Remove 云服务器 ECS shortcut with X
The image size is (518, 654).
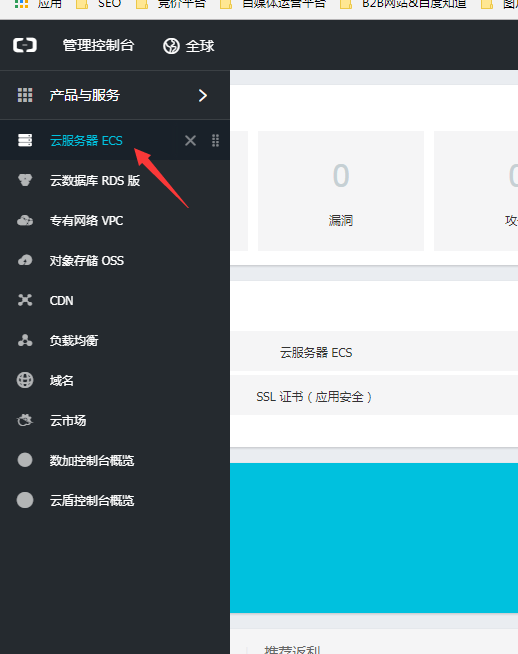tap(190, 141)
